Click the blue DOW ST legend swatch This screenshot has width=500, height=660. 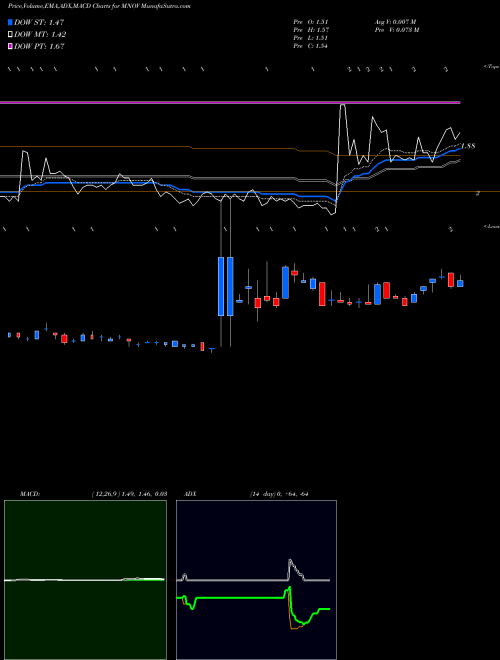coord(10,22)
